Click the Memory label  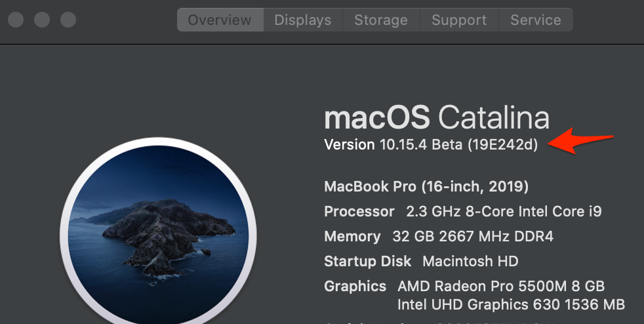[x=352, y=237]
